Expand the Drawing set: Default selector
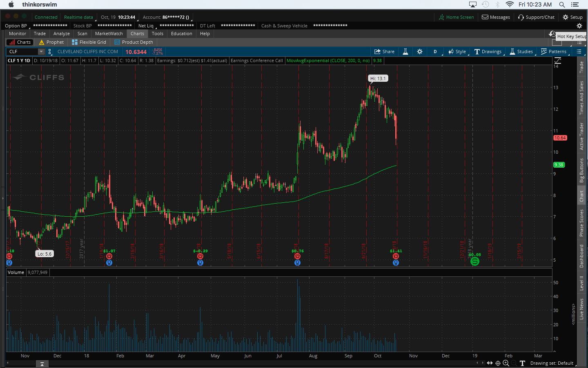The width and height of the screenshot is (588, 368). (x=552, y=363)
